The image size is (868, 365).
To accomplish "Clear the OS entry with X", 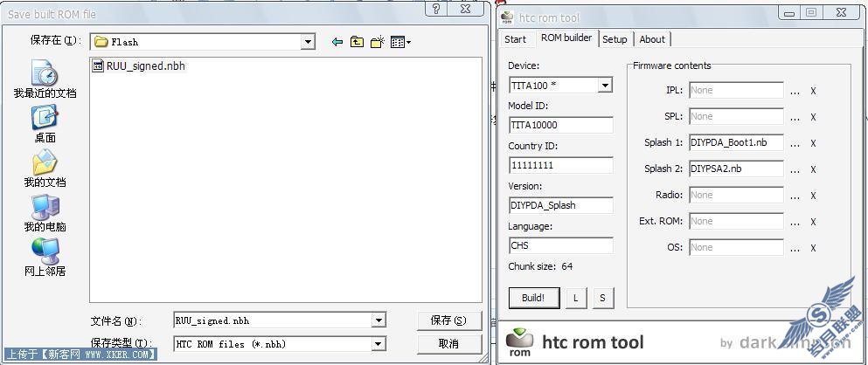I will (813, 248).
